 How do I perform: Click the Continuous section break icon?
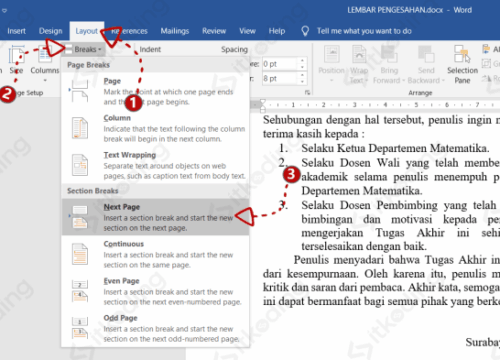click(x=80, y=254)
